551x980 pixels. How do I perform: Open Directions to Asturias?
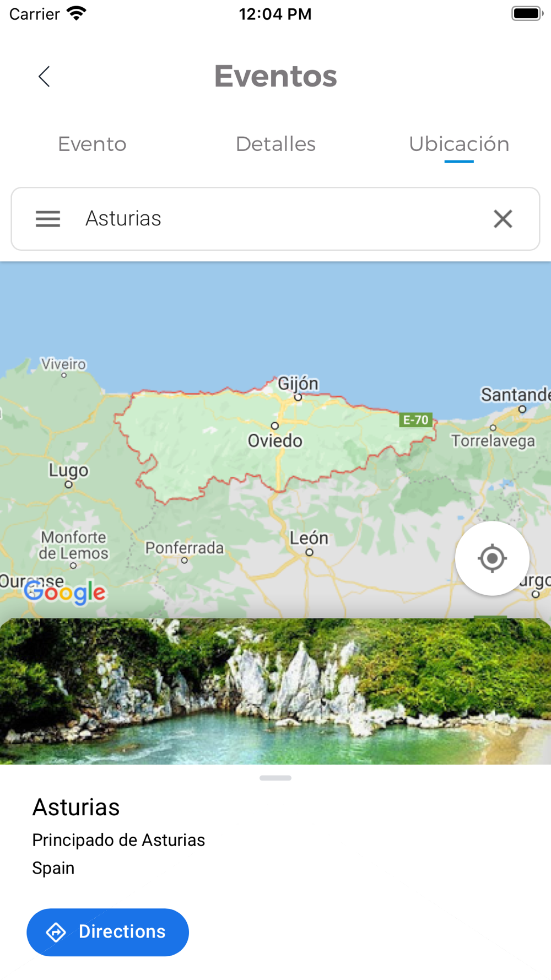click(x=107, y=932)
